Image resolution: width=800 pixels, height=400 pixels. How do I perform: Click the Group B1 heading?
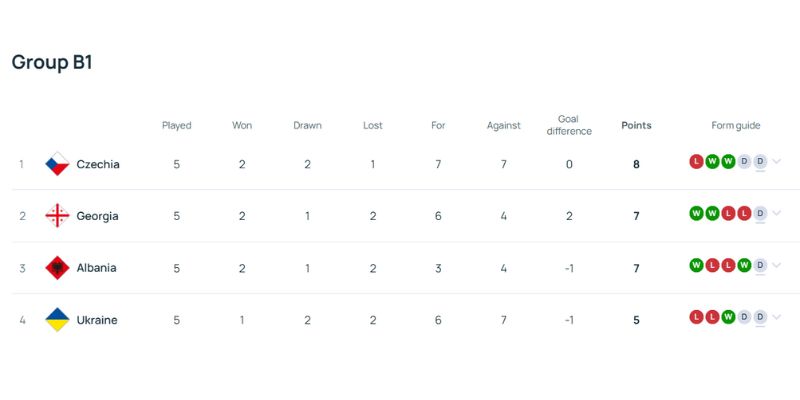click(x=52, y=62)
